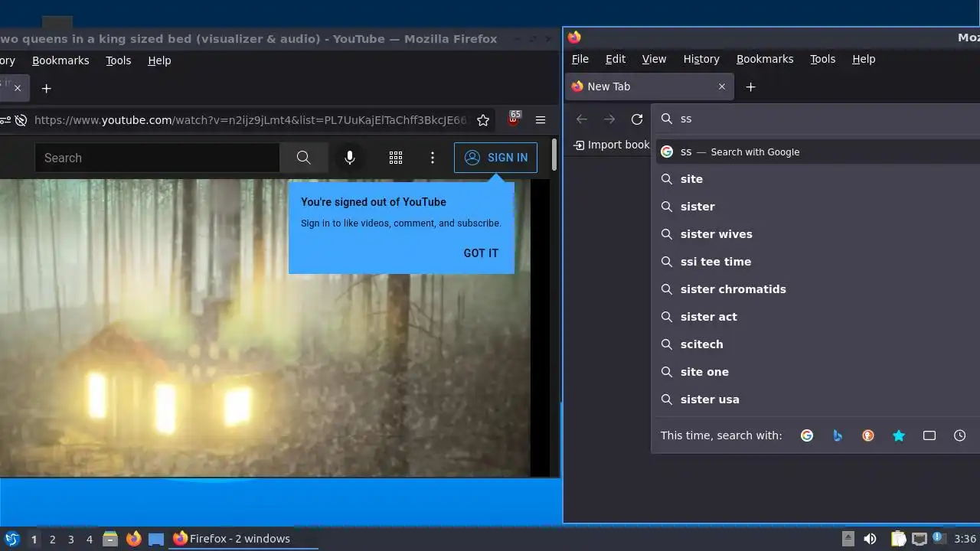Reload page in right Firefox window
This screenshot has height=551, width=980.
pyautogui.click(x=637, y=119)
